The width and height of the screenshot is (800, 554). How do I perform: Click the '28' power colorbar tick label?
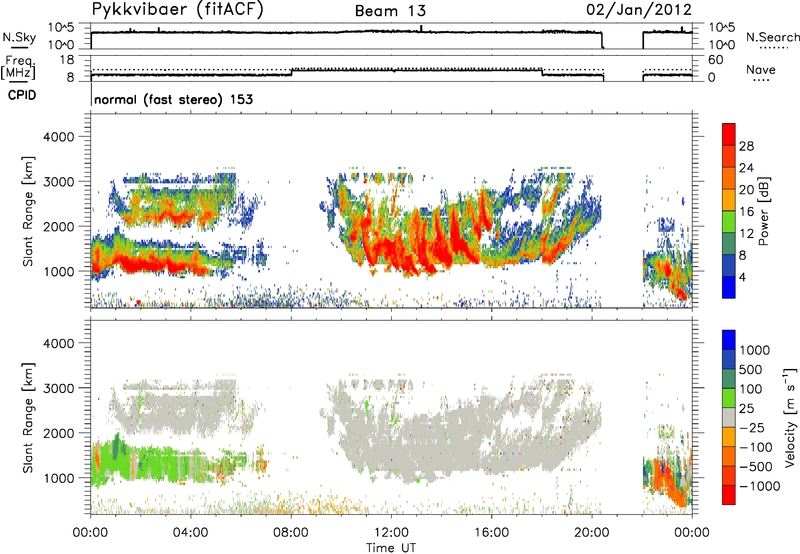(746, 146)
